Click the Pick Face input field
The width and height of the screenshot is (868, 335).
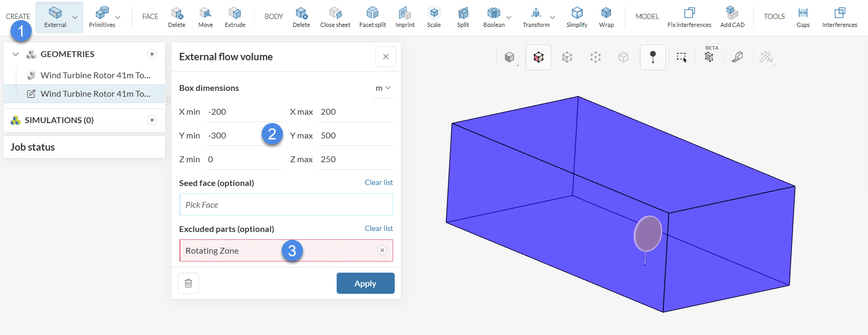(x=286, y=204)
